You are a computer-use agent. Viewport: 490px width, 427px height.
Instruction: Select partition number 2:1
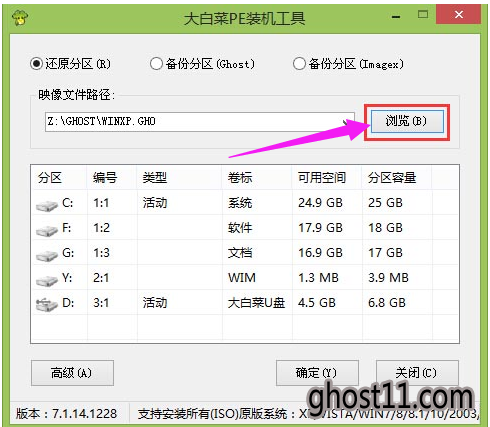[101, 278]
